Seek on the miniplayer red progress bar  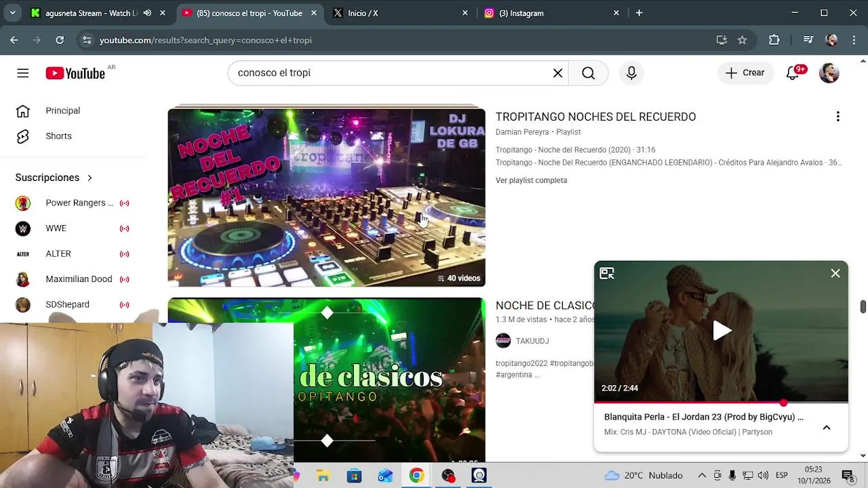(721, 403)
